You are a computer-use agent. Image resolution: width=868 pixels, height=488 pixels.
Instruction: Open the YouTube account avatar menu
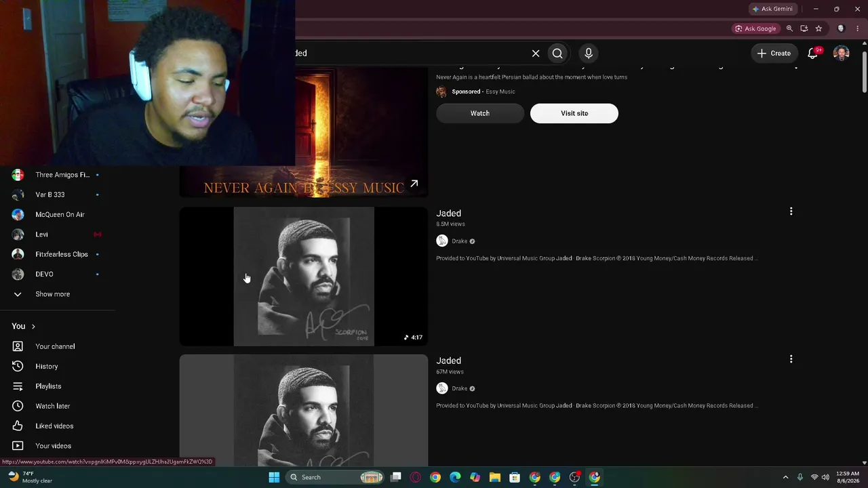click(842, 53)
